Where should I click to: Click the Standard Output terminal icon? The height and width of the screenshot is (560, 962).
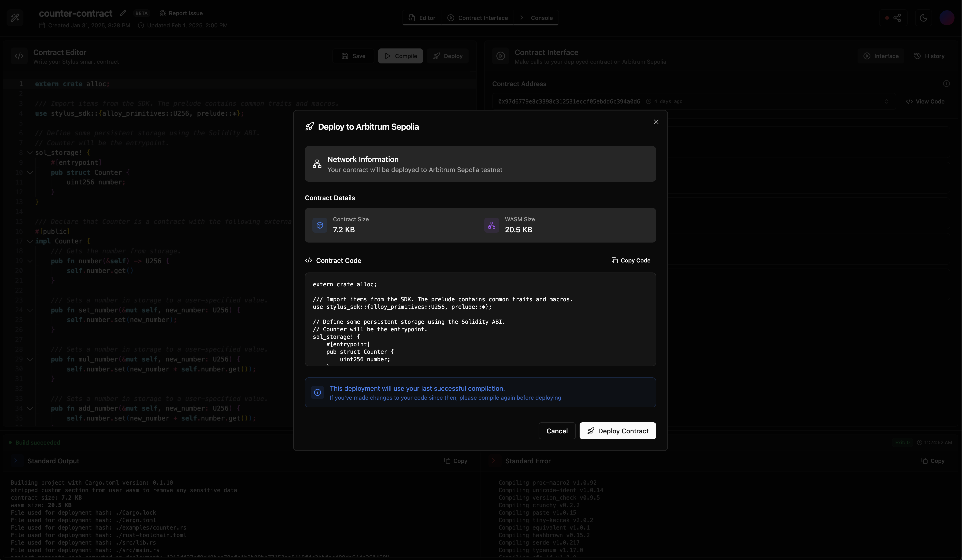point(17,461)
